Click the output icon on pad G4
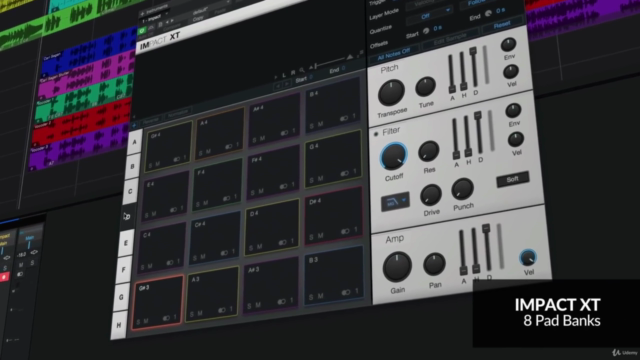The width and height of the screenshot is (640, 360). click(345, 173)
